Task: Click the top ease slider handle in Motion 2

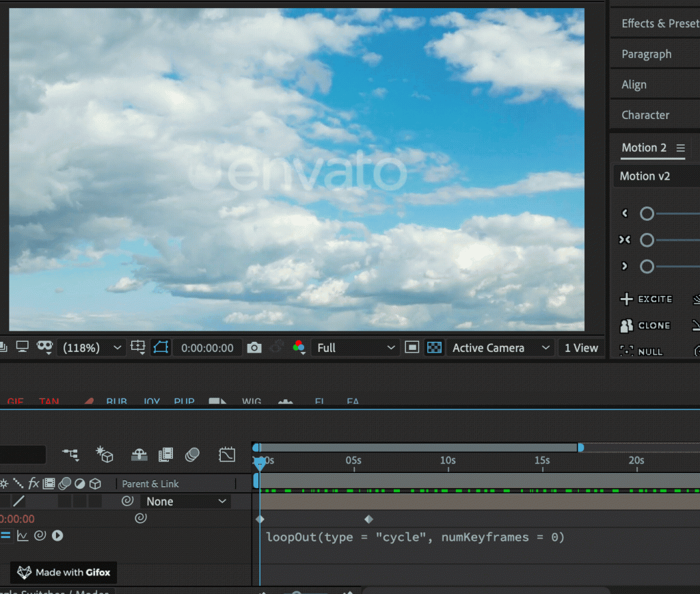Action: click(x=647, y=214)
